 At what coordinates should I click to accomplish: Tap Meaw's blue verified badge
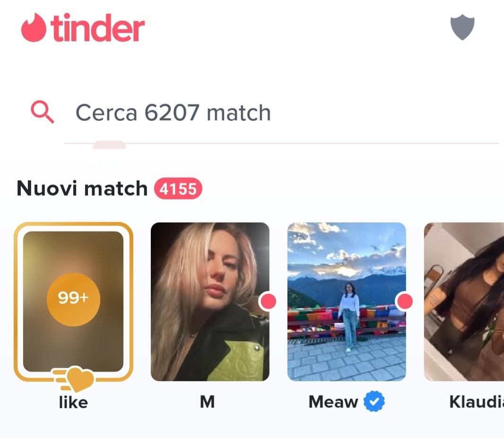pos(374,401)
